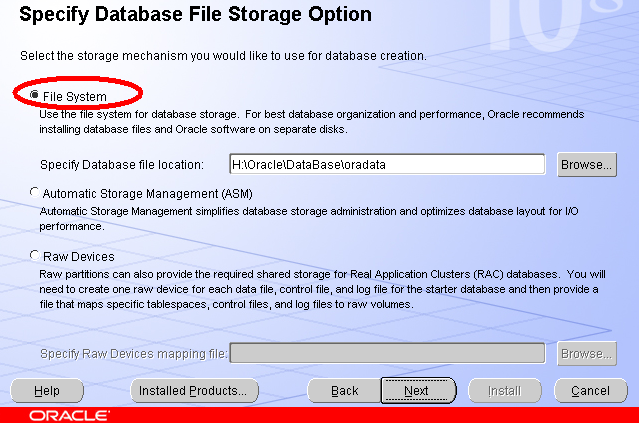This screenshot has height=423, width=639.
Task: Click the page heading 'Specify Database File Storage Option'
Action: (196, 14)
